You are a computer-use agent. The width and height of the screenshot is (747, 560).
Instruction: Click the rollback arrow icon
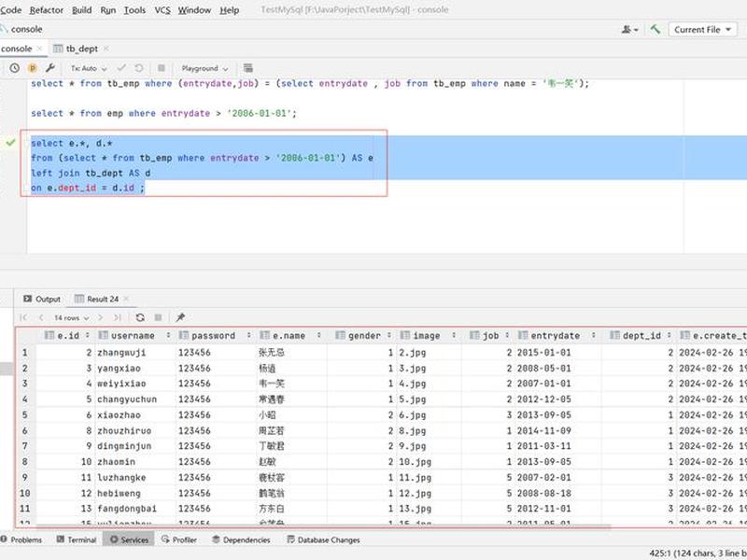click(x=138, y=67)
